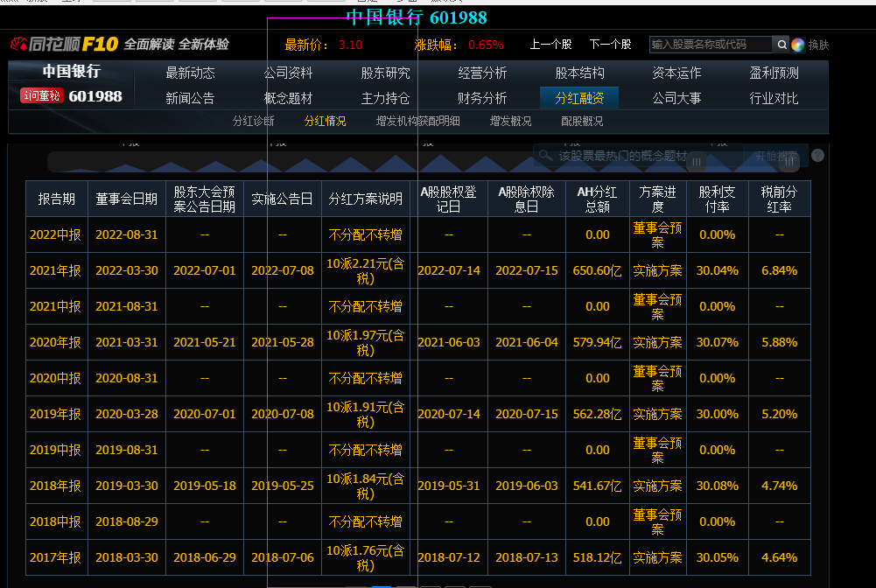This screenshot has width=876, height=588.
Task: Select the 2017年报 report period cell
Action: point(56,557)
